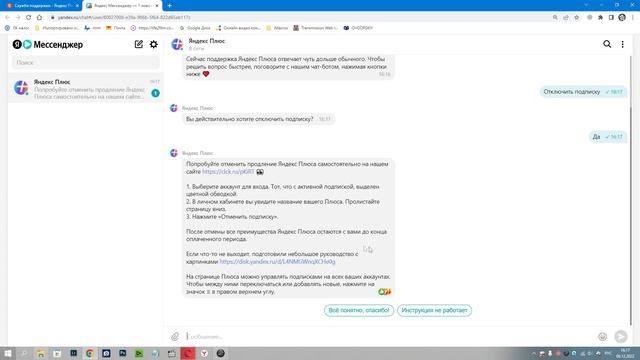The height and width of the screenshot is (360, 640).
Task: Open browser three-dot menu
Action: pyautogui.click(x=633, y=17)
